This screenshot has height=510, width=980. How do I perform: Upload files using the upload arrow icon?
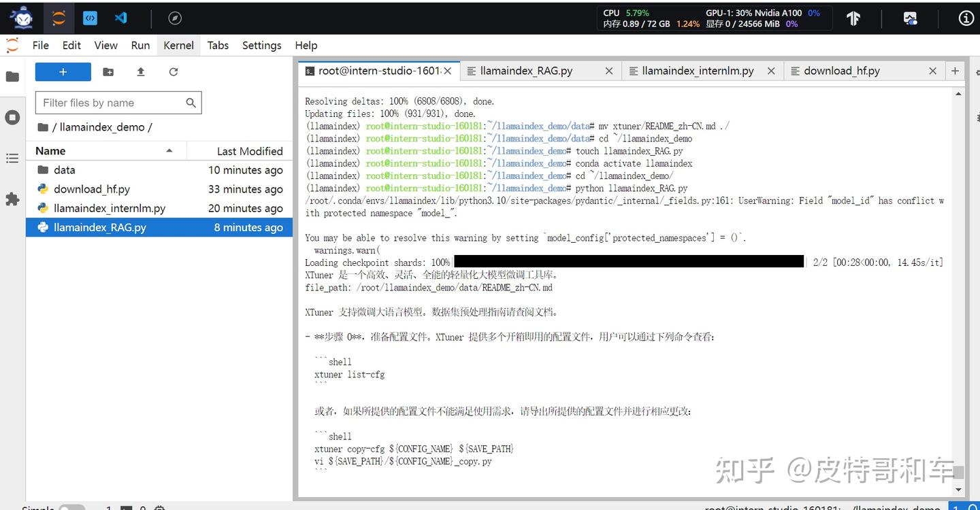coord(141,71)
